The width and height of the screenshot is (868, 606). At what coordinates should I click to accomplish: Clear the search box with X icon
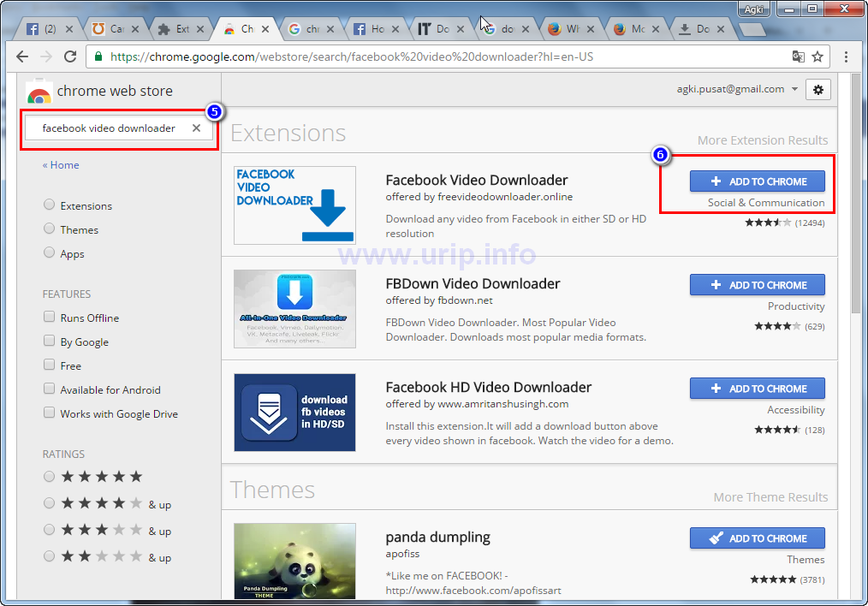(x=196, y=128)
